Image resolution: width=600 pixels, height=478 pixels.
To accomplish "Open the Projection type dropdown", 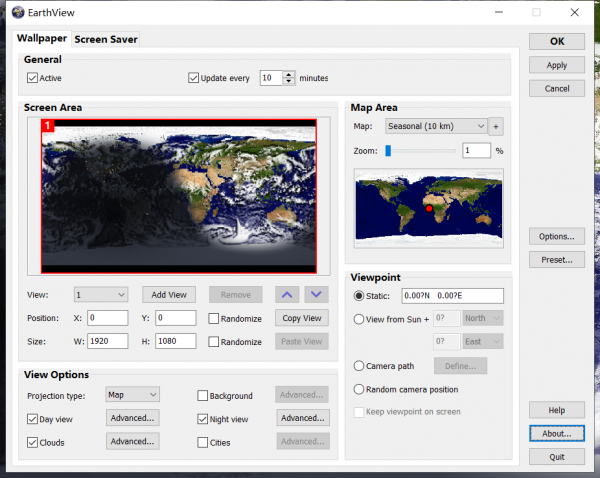I will (132, 395).
